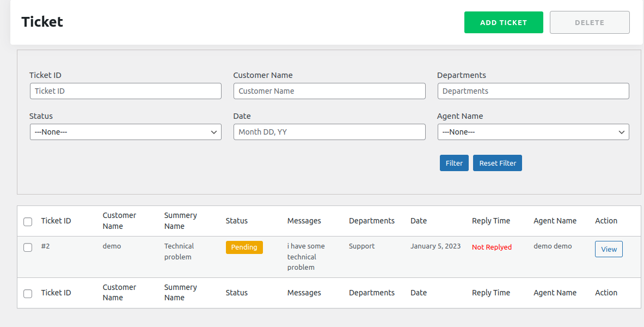Click the greyed DELETE button

pyautogui.click(x=590, y=22)
